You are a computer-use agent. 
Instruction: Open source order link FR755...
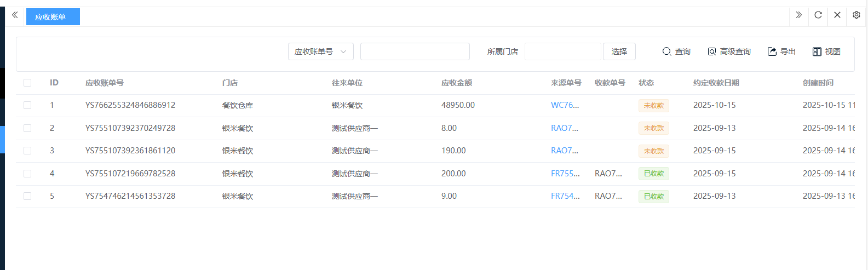(x=565, y=174)
